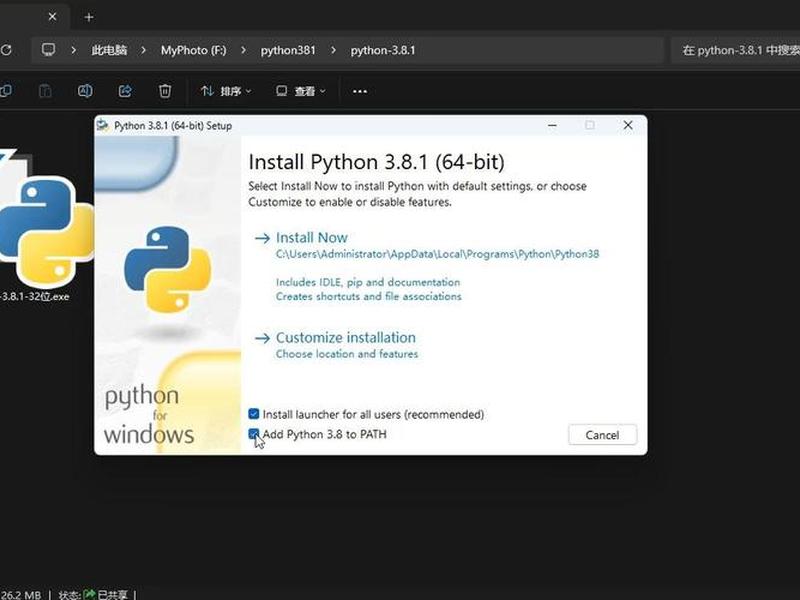Toggle Add Python 3.8 to PATH checkbox
The height and width of the screenshot is (600, 800).
[254, 434]
